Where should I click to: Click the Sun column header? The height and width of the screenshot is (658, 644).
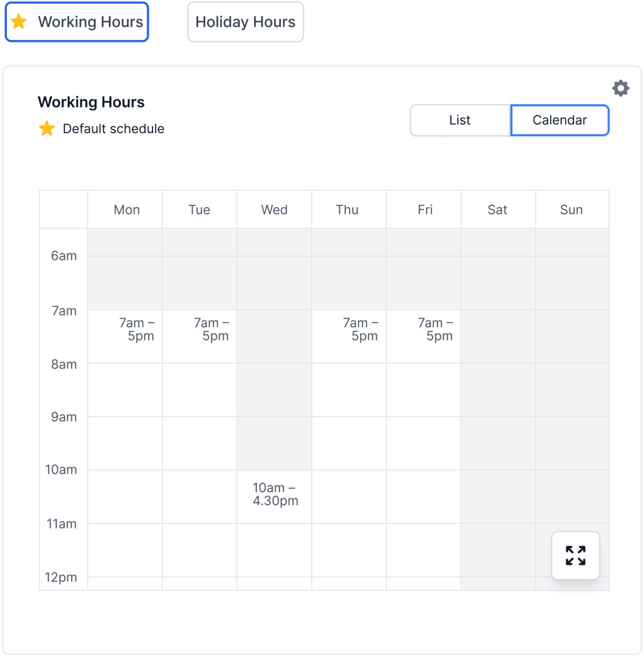click(571, 210)
